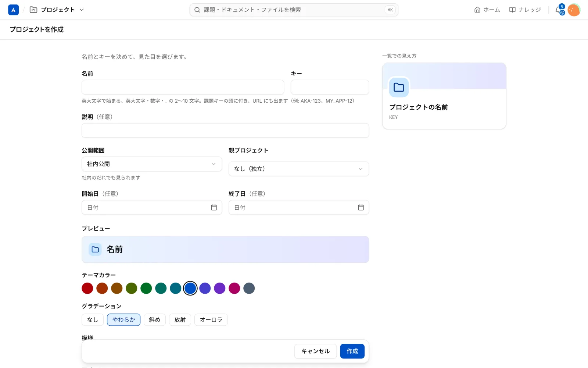Select the purple theme color
The image size is (588, 368).
220,288
